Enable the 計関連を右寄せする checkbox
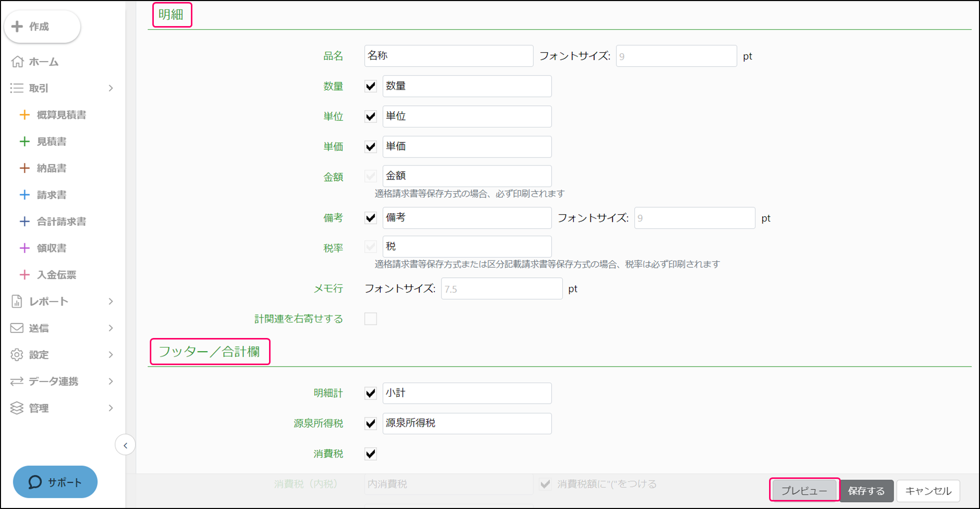 371,319
